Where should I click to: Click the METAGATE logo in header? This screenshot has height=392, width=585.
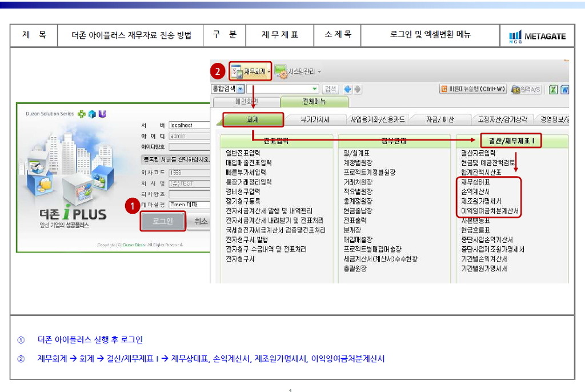pyautogui.click(x=537, y=36)
